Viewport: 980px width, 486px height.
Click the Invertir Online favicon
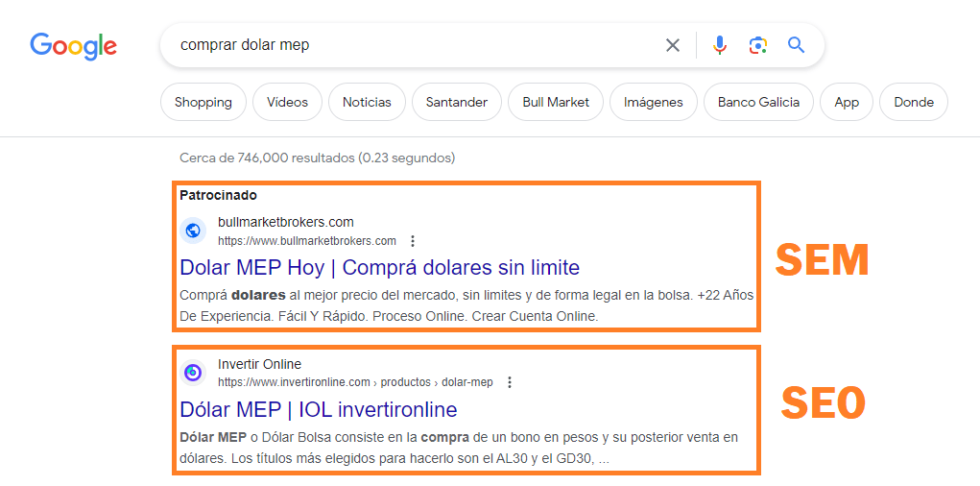(193, 372)
